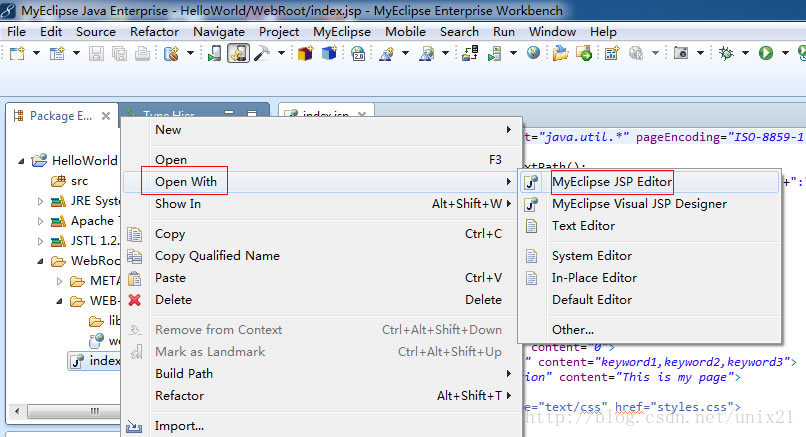Viewport: 806px width, 437px height.
Task: Open the Refactor menu in menu bar
Action: tap(154, 32)
